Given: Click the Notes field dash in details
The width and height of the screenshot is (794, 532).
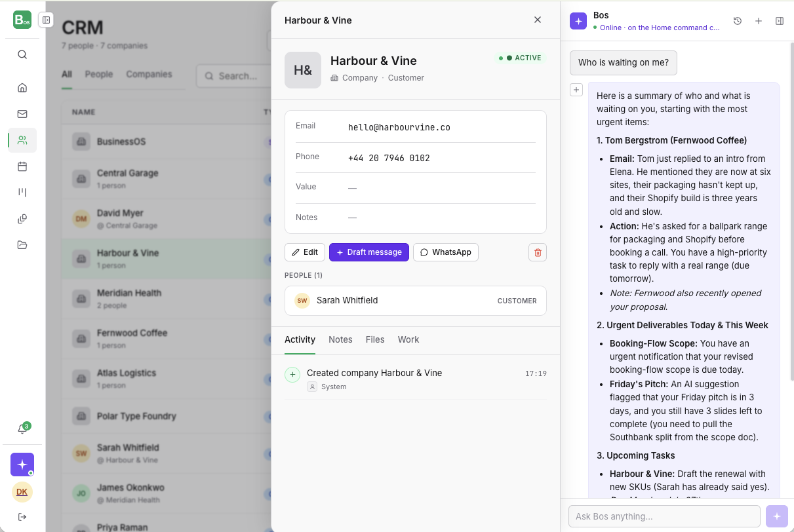Looking at the screenshot, I should click(352, 218).
